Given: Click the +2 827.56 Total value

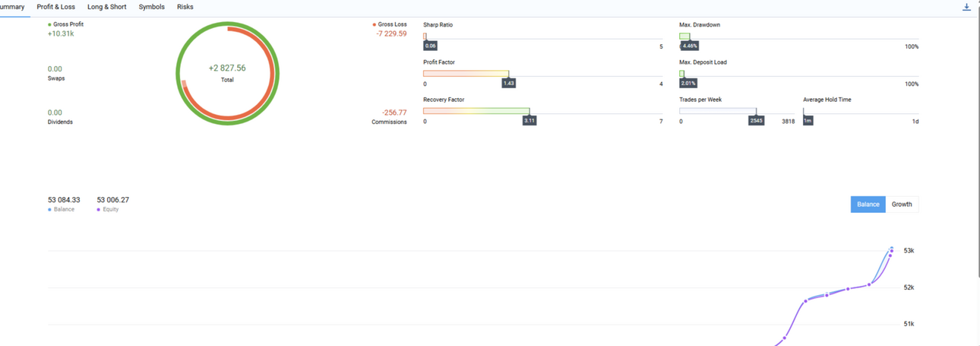Looking at the screenshot, I should tap(227, 68).
